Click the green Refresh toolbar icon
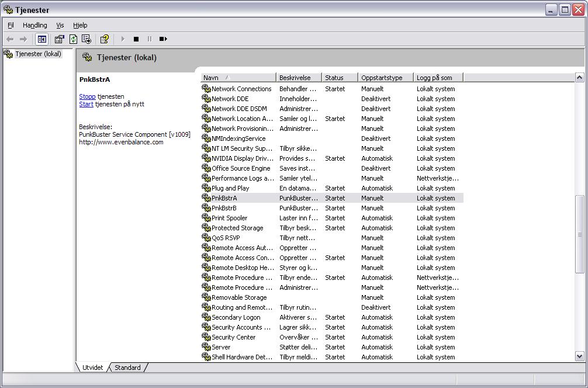Image resolution: width=588 pixels, height=388 pixels. click(73, 39)
